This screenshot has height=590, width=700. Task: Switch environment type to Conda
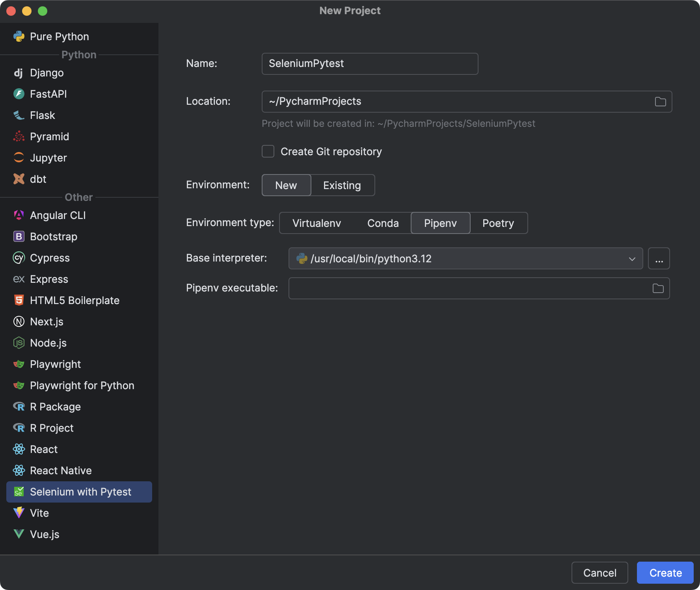point(382,223)
